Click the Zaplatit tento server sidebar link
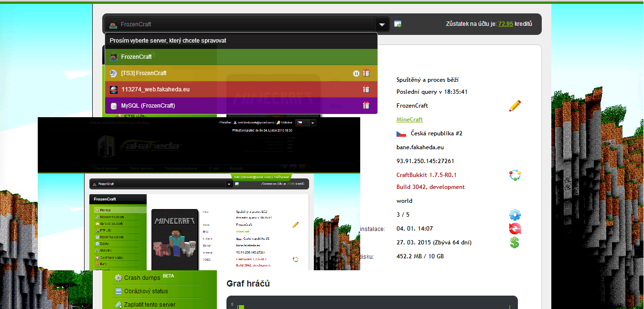Screen dimensions: 644x309 [150, 304]
